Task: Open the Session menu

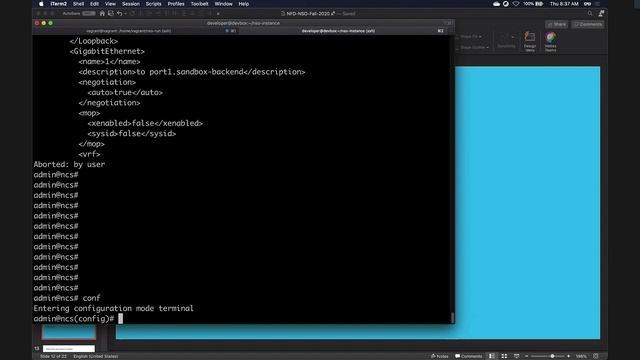Action: (x=131, y=4)
